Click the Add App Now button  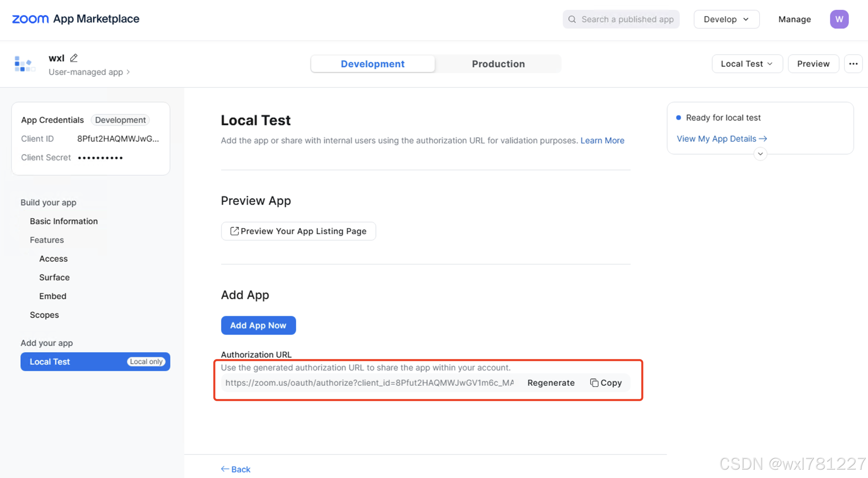(258, 325)
